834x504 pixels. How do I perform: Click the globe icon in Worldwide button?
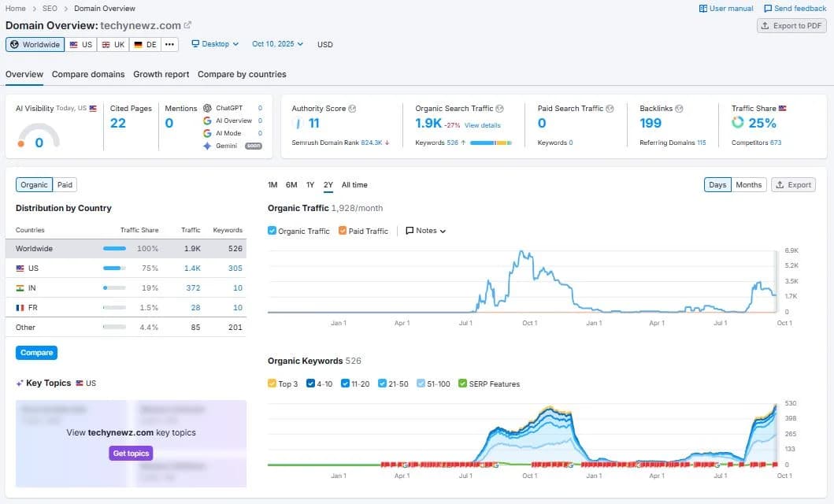pyautogui.click(x=14, y=45)
